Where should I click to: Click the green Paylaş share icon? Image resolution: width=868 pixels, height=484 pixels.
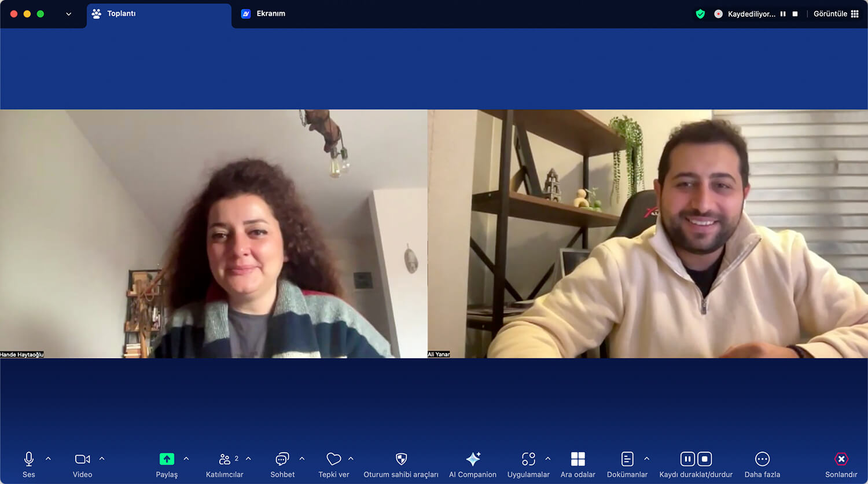point(167,459)
